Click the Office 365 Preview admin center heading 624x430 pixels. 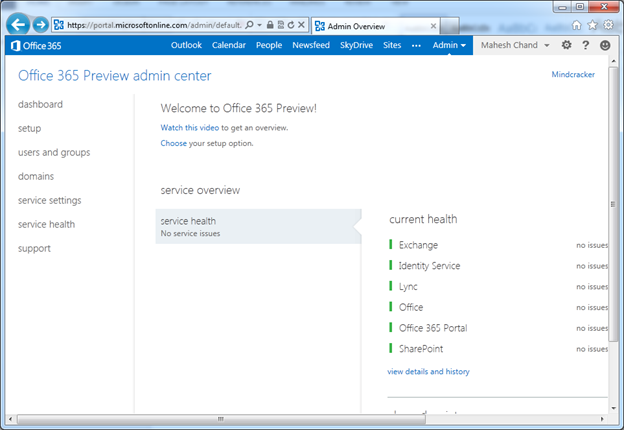pos(115,76)
